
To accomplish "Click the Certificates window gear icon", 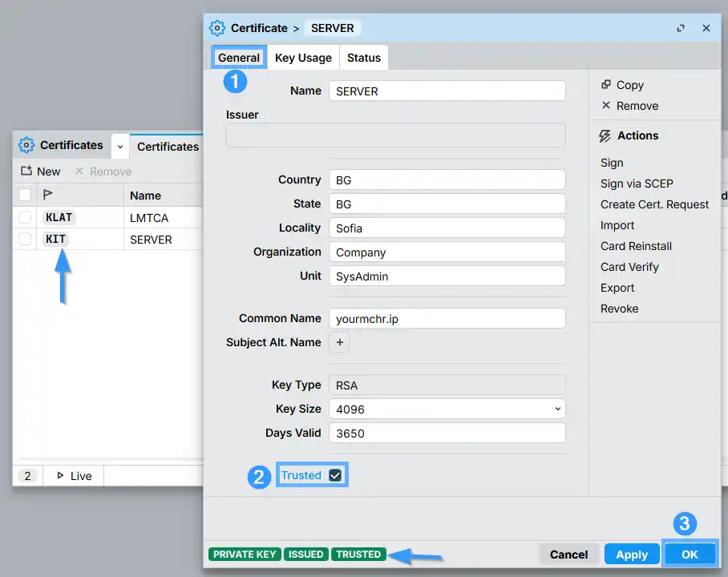I will [26, 145].
